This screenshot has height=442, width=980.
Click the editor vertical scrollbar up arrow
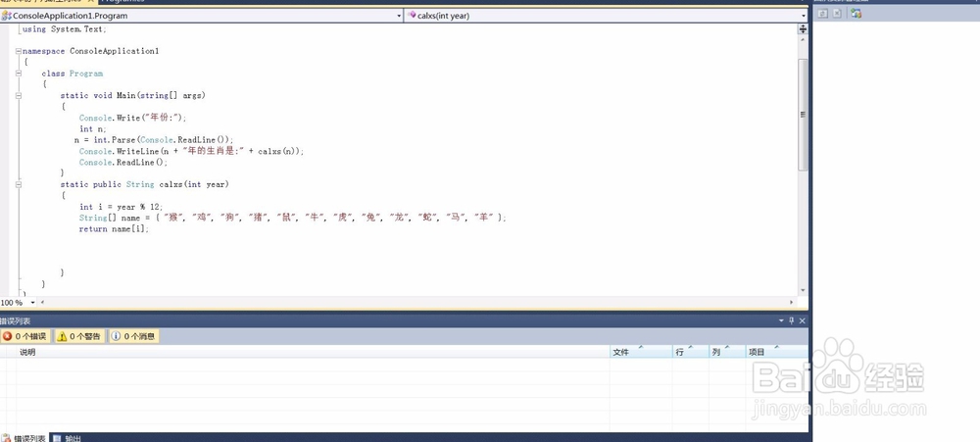(x=804, y=38)
